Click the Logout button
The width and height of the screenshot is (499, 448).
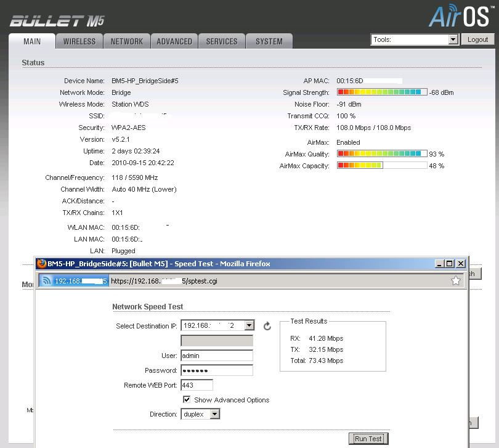[477, 39]
